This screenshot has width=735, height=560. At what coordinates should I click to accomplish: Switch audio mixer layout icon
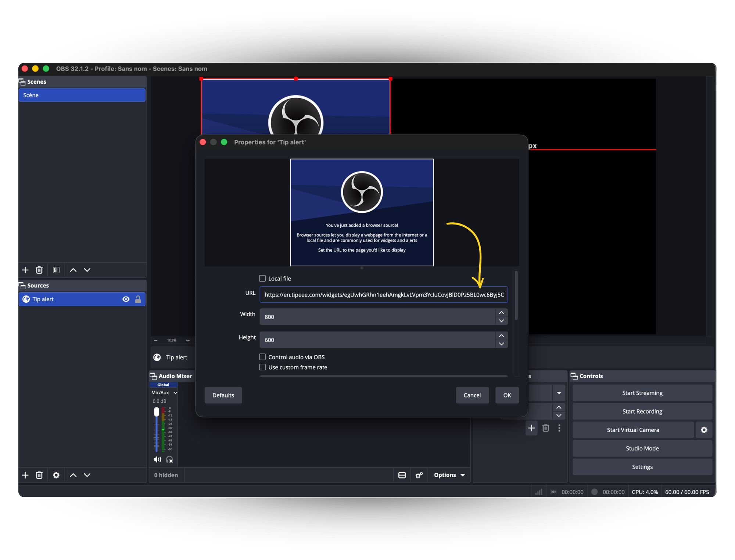pyautogui.click(x=402, y=475)
